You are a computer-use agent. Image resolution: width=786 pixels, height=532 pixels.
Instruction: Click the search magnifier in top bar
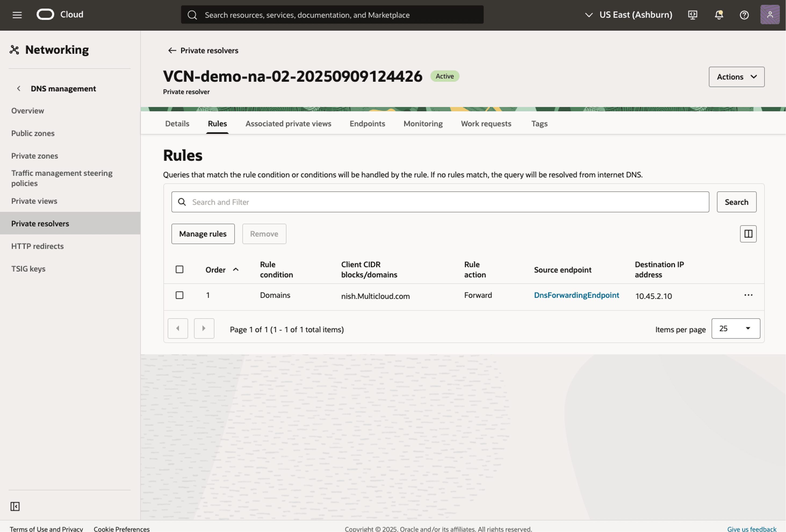tap(192, 15)
